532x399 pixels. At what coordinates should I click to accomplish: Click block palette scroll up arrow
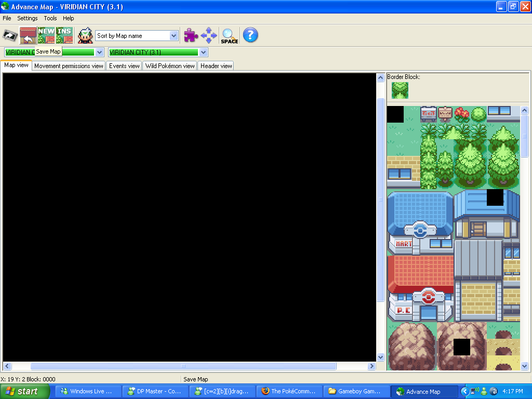[x=524, y=110]
